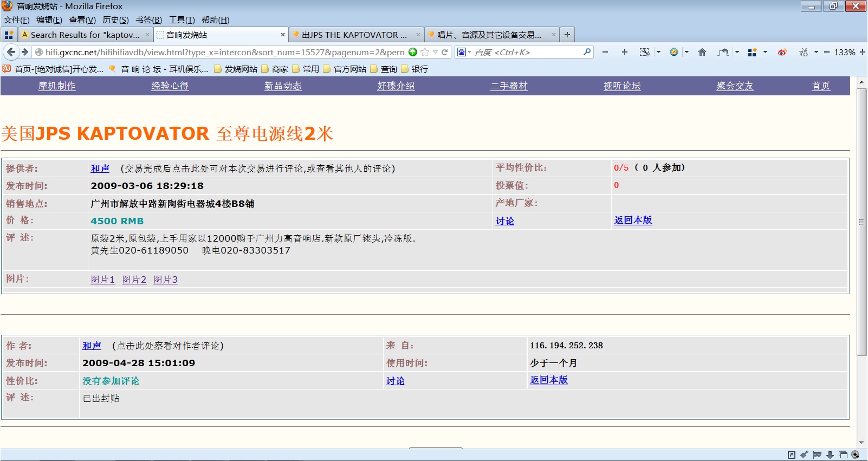Click 讨论 link beside 4500 RMB
The image size is (868, 461).
click(x=505, y=221)
